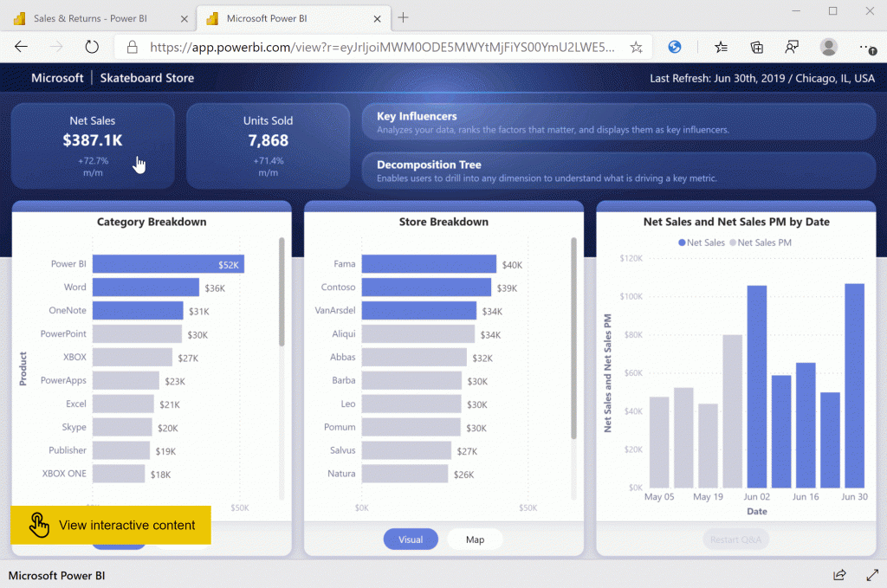Select the PowerPoint product bar

138,334
